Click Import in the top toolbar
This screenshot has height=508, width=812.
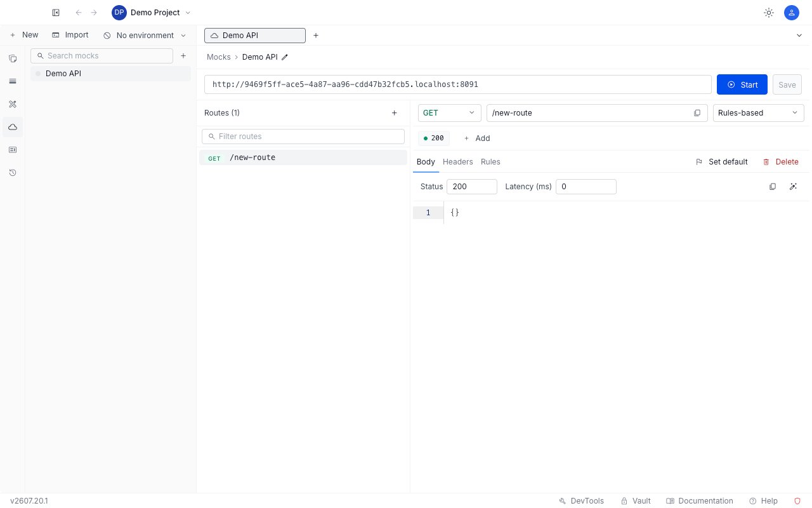[x=70, y=36]
